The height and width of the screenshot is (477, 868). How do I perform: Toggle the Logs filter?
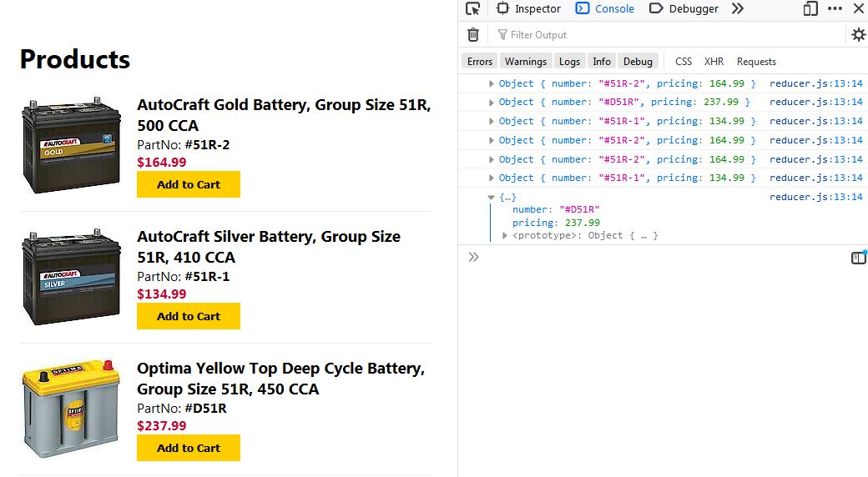point(569,62)
